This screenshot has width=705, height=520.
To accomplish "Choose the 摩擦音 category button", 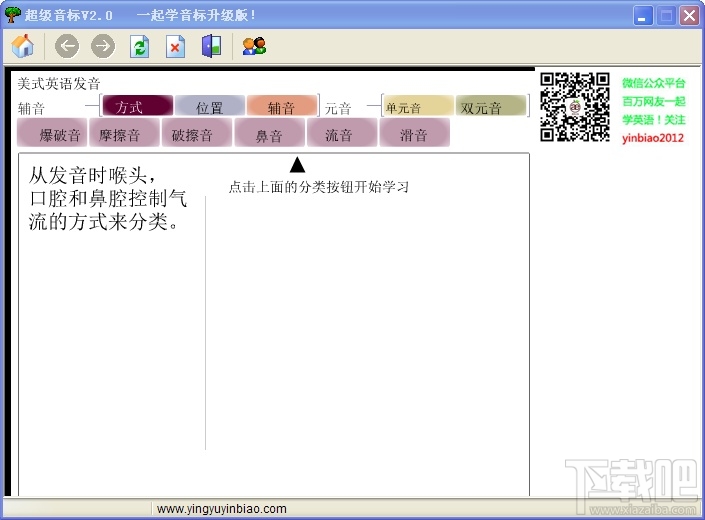I will [x=125, y=133].
